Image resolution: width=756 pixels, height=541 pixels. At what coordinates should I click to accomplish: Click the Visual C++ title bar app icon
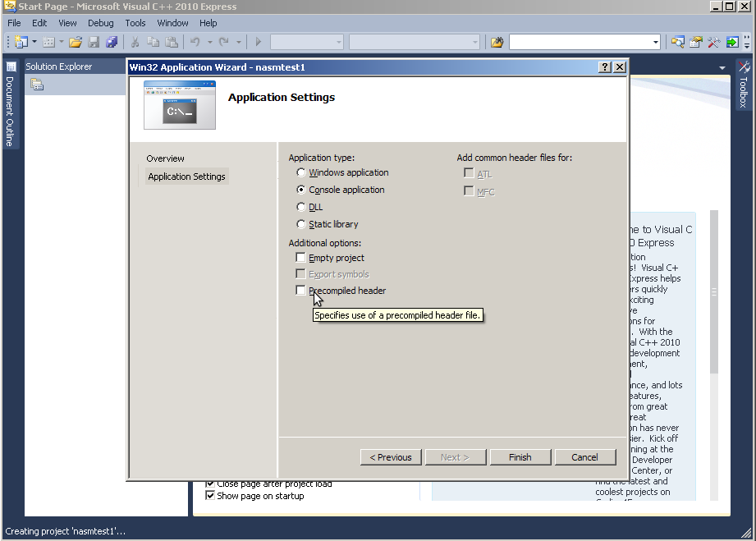tap(10, 7)
